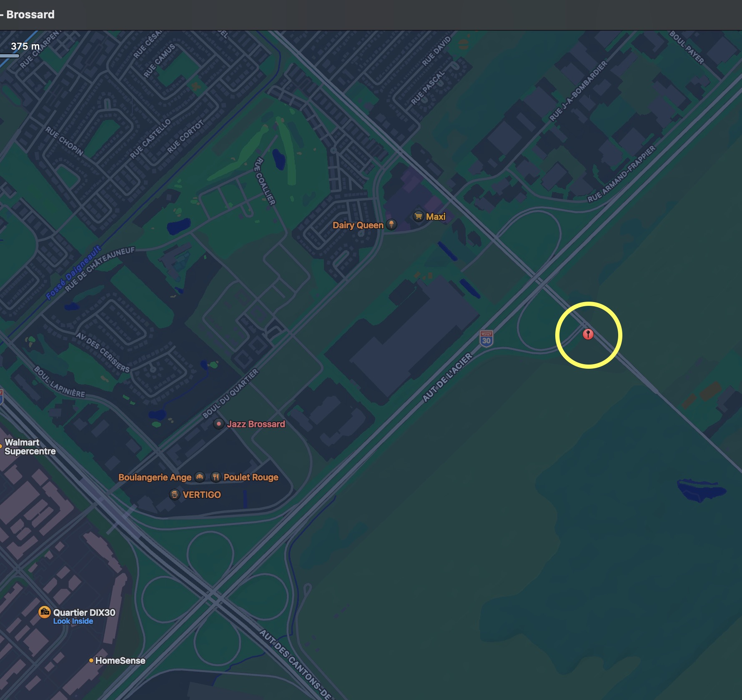Select the Dairy Queen ice cream icon

pyautogui.click(x=391, y=225)
